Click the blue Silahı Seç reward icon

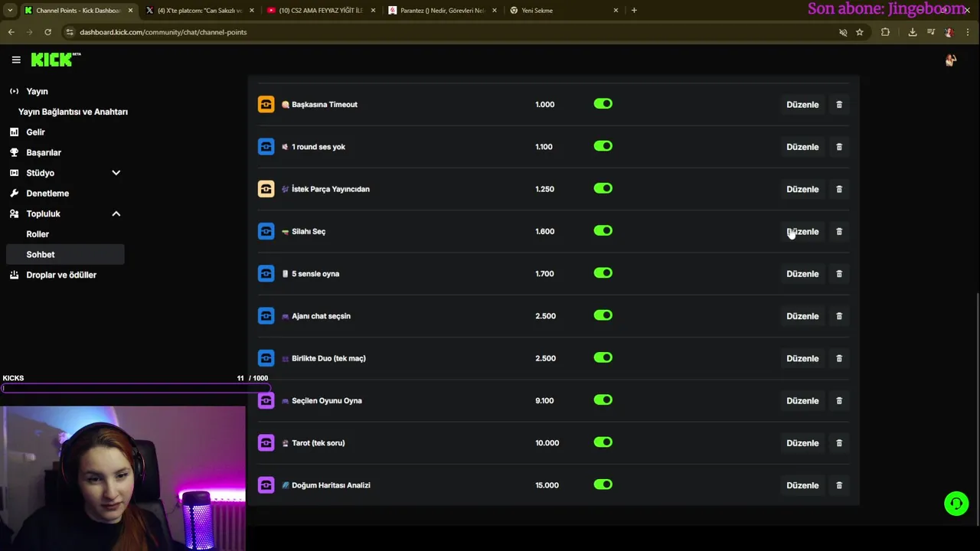pyautogui.click(x=266, y=231)
